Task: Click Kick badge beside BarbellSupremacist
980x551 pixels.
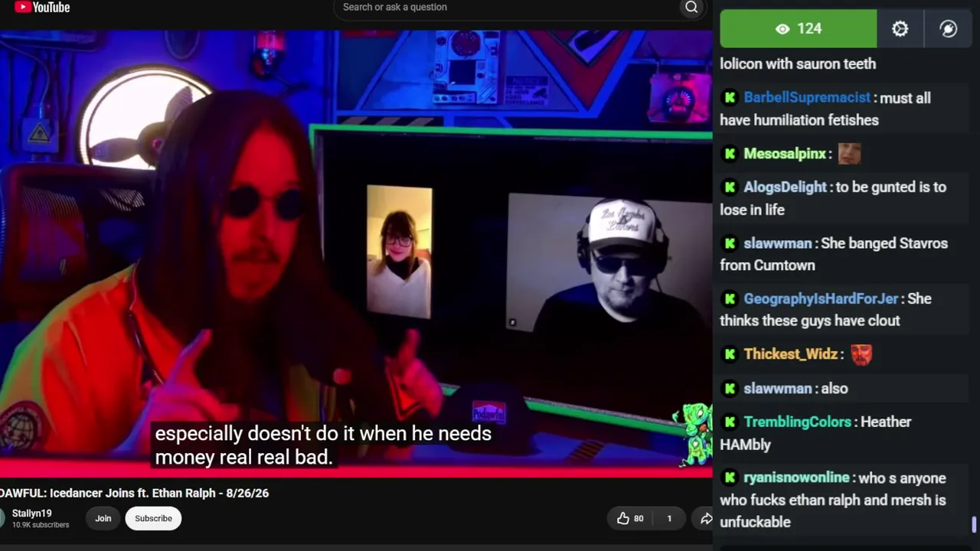Action: click(730, 98)
